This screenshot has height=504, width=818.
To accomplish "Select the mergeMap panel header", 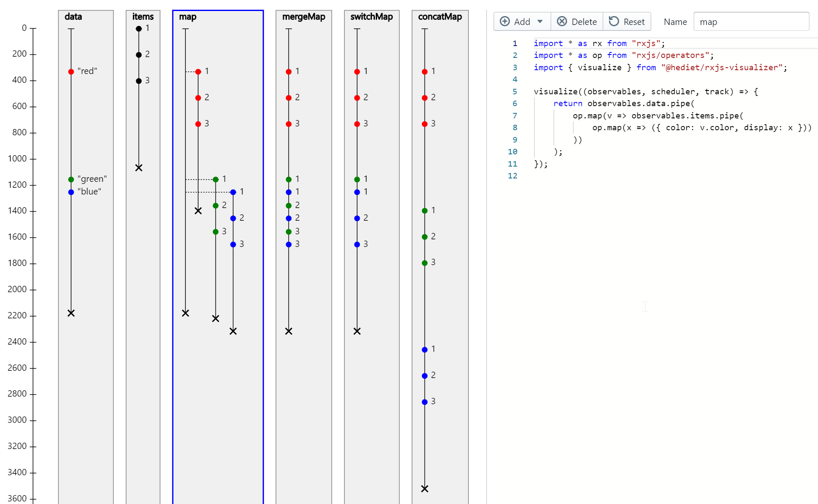I will (x=303, y=17).
